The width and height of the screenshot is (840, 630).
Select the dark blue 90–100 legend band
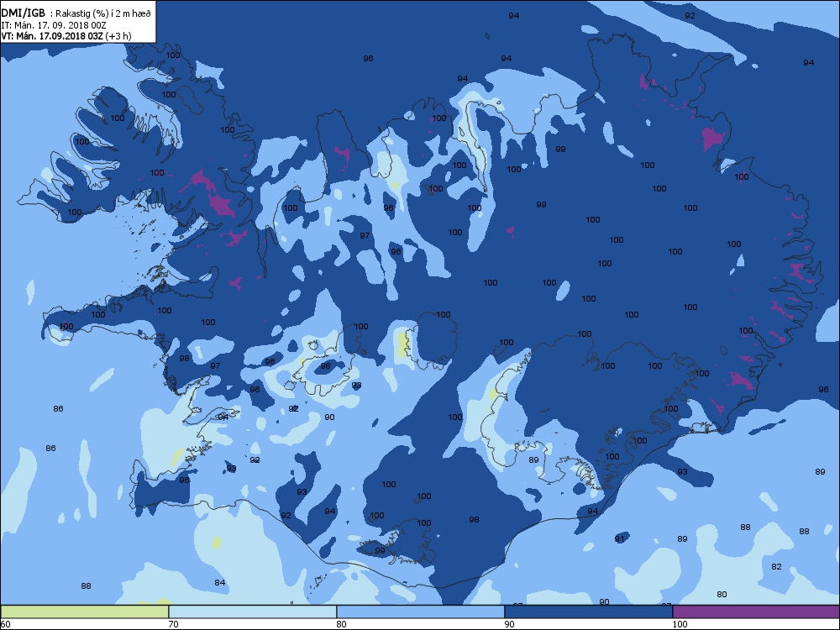point(588,612)
